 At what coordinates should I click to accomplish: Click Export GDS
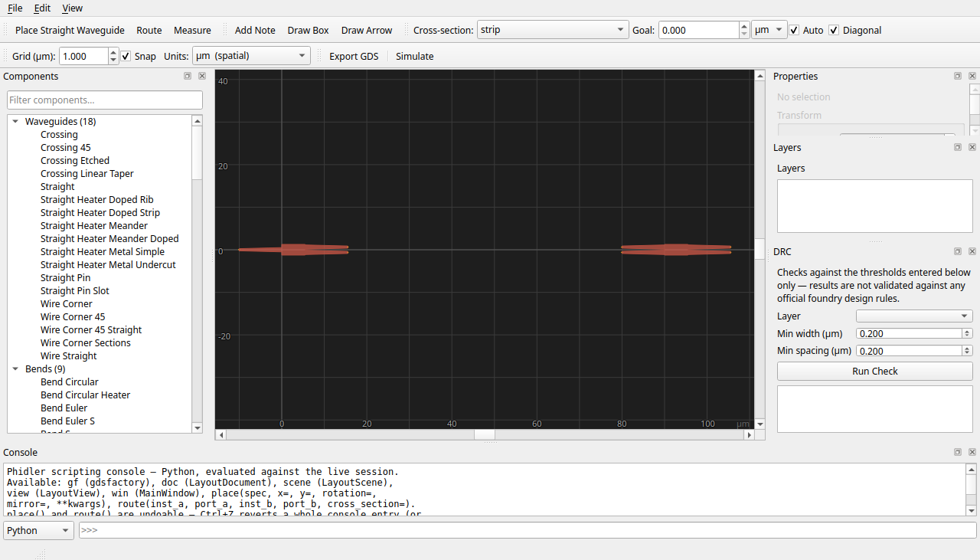pos(354,57)
